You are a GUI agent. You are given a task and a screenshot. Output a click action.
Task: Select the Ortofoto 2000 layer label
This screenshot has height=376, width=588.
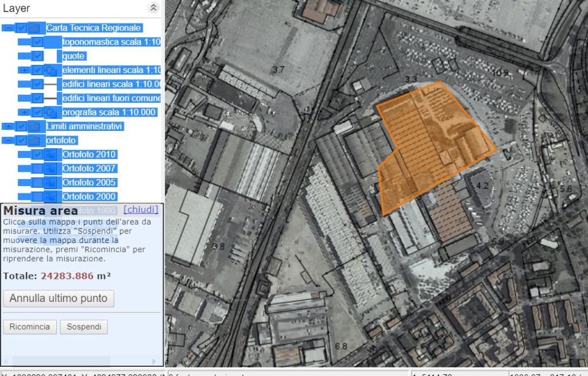click(x=90, y=196)
